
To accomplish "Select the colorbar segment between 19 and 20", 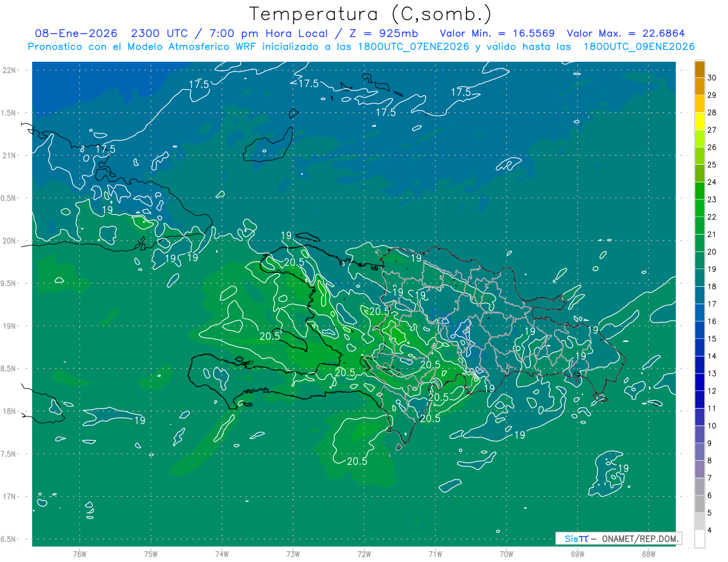I will pyautogui.click(x=699, y=261).
